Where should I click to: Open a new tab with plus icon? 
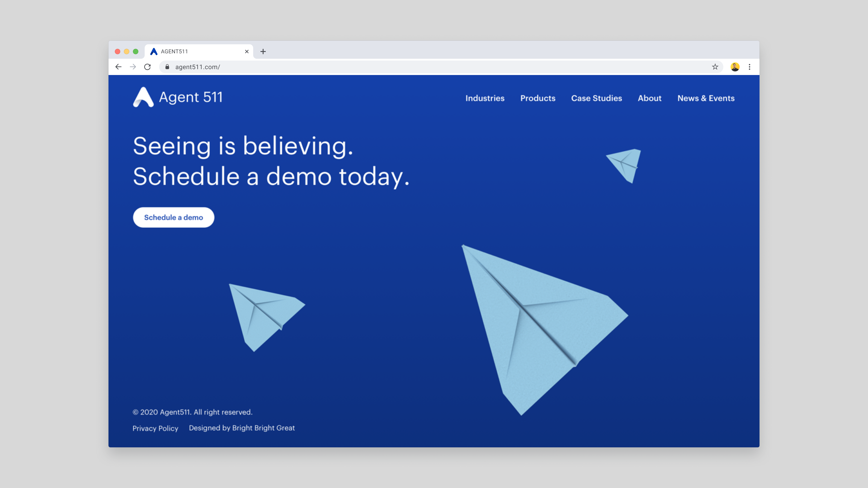click(263, 52)
